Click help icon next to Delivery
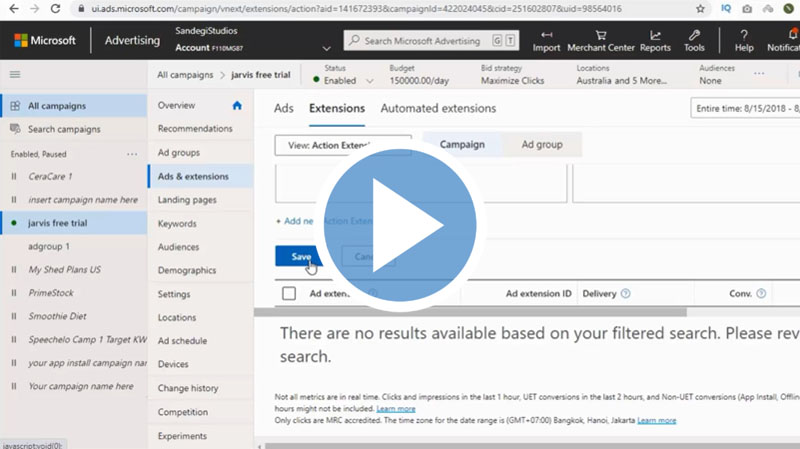The height and width of the screenshot is (449, 800). pyautogui.click(x=626, y=293)
